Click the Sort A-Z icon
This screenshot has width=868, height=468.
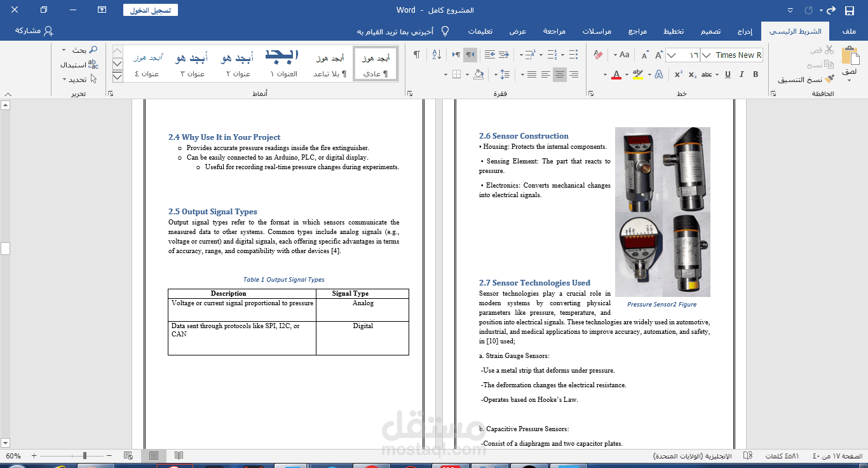coord(436,55)
